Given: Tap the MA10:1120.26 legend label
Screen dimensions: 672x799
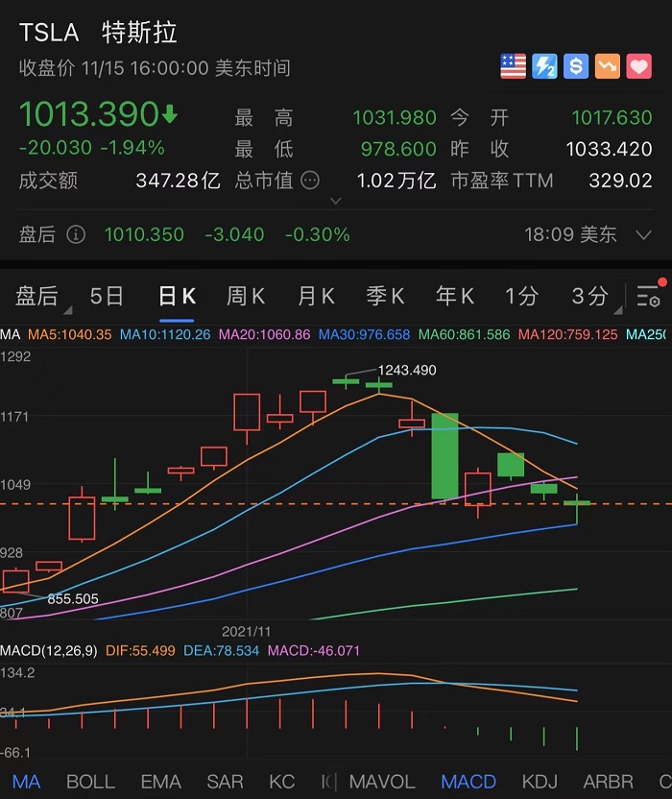Looking at the screenshot, I should (165, 335).
